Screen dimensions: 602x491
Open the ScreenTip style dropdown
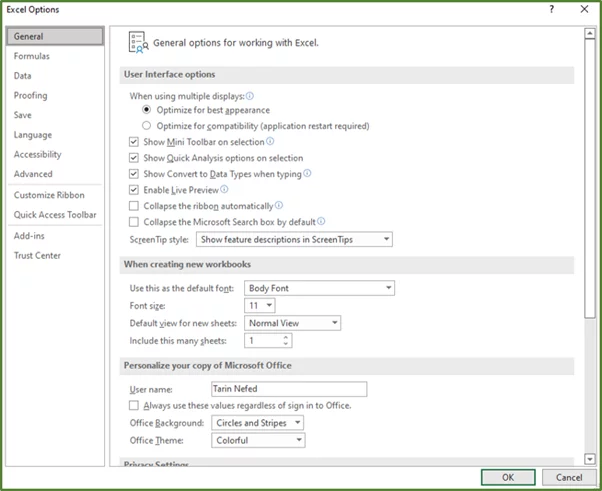coord(294,239)
